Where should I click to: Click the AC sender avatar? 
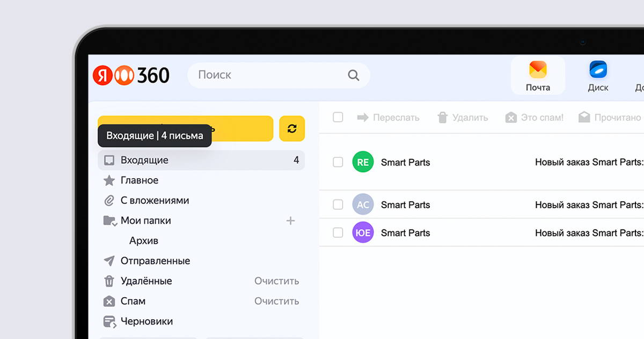coord(363,204)
